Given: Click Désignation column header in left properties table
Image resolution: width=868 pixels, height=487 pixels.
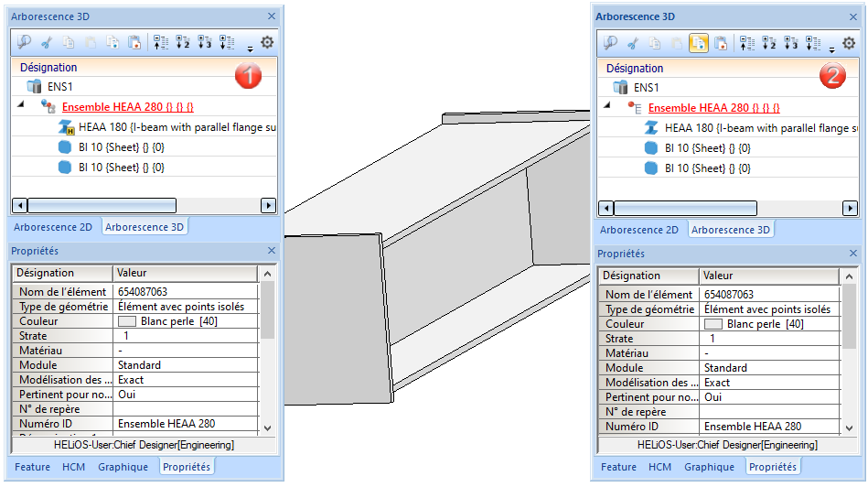Looking at the screenshot, I should tap(62, 273).
